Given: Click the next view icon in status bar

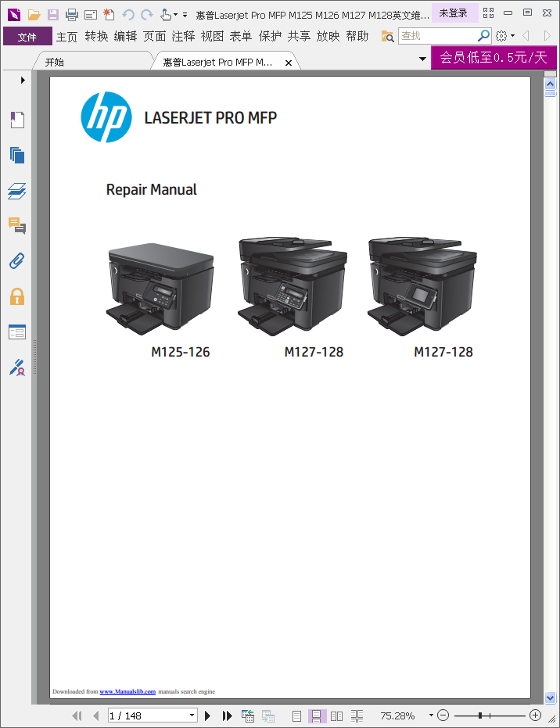Looking at the screenshot, I should [268, 715].
